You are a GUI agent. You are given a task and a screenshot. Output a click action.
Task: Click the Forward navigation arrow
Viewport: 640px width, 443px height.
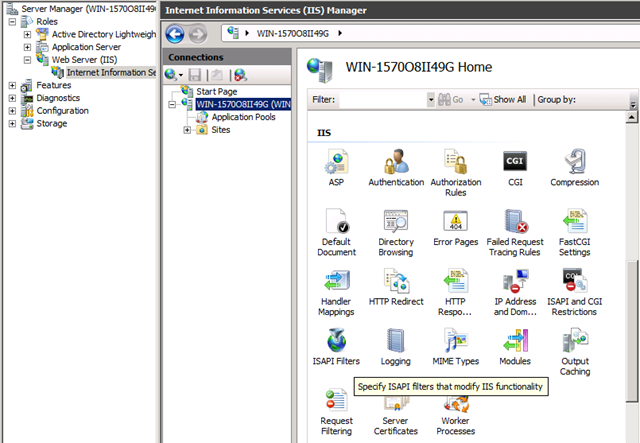[x=198, y=34]
